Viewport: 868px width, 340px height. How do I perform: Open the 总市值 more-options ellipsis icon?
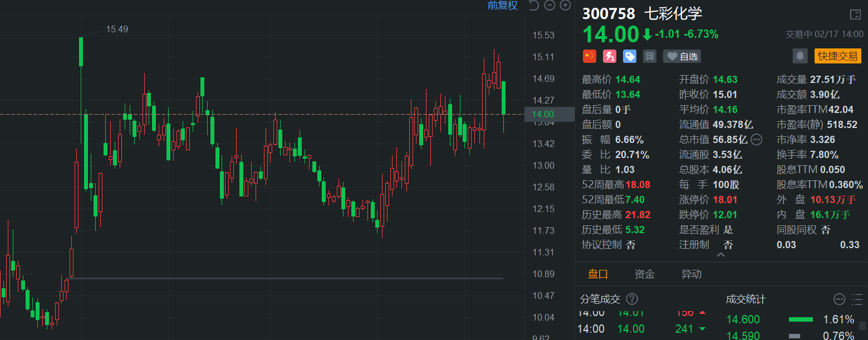(756, 139)
